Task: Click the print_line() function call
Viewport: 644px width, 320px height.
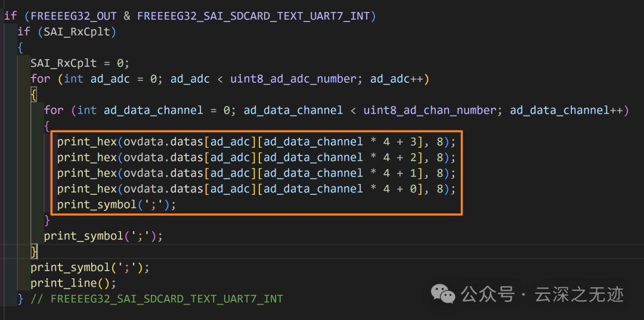Action: [73, 283]
